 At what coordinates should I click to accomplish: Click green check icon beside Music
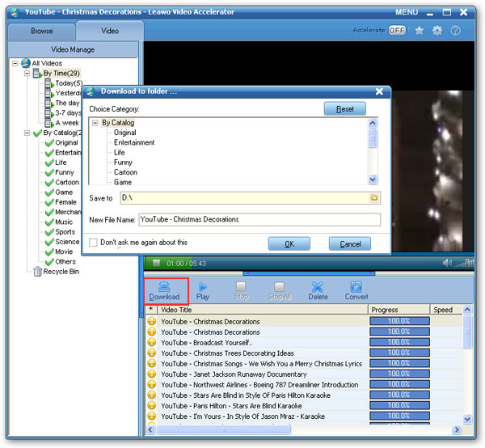coord(49,222)
